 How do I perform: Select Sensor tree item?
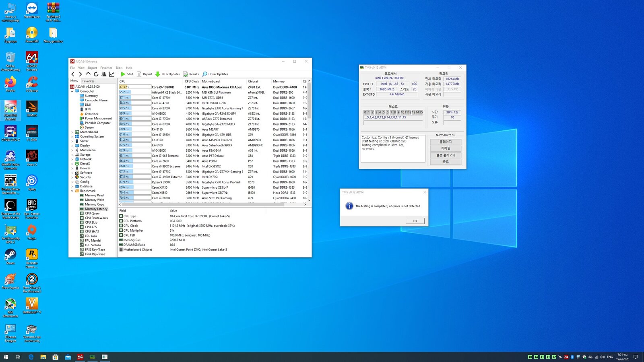click(x=89, y=128)
